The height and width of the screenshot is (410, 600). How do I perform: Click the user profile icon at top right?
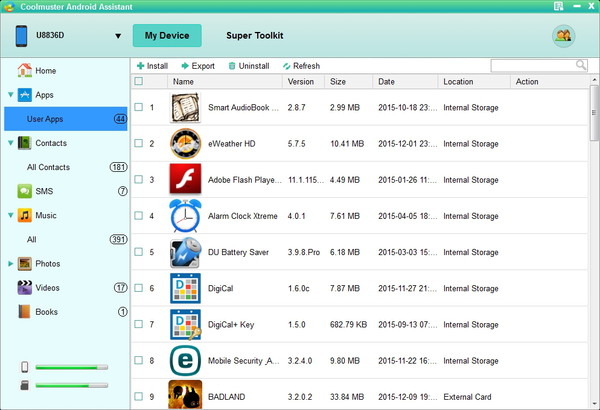coord(563,36)
